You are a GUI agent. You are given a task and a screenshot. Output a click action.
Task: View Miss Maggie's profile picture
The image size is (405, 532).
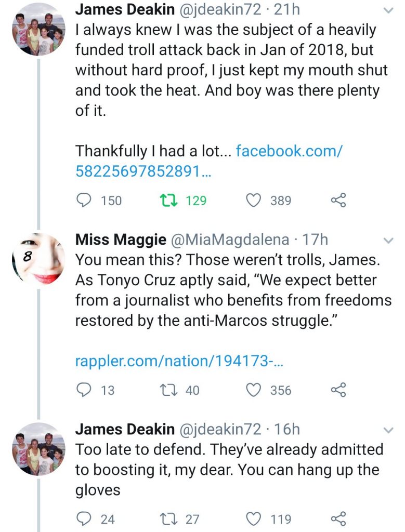tap(39, 258)
